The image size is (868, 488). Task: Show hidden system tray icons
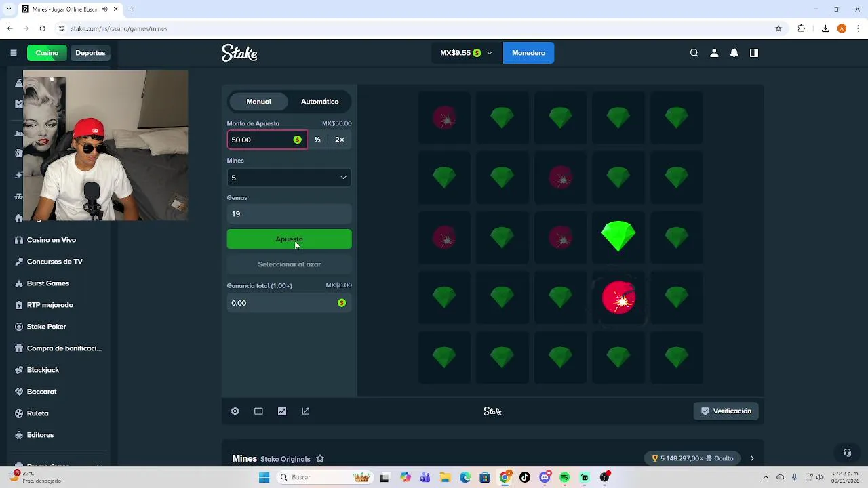pos(766,477)
